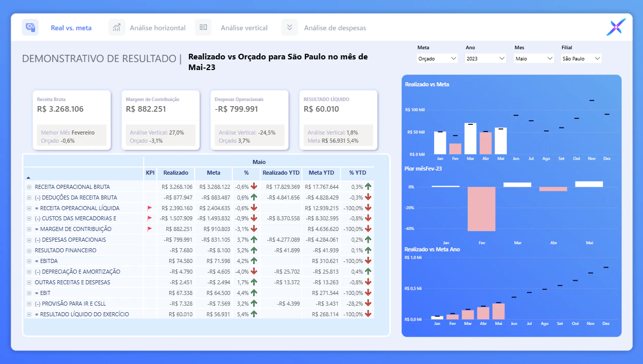The width and height of the screenshot is (643, 364).
Task: Open the Mes dropdown showing Maio
Action: point(534,58)
